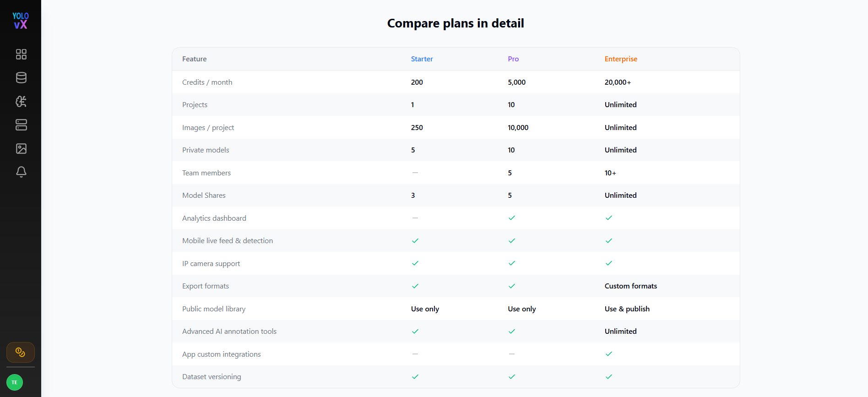Click Advanced AI annotation tools Pro checkmark
This screenshot has width=868, height=397.
[512, 331]
